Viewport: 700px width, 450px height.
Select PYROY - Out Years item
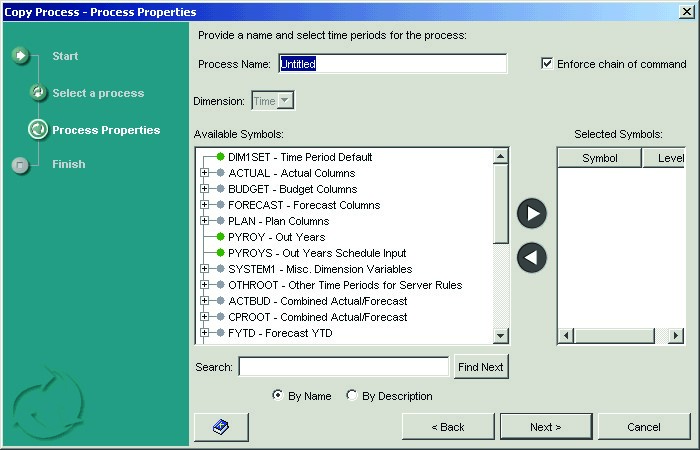pyautogui.click(x=276, y=237)
